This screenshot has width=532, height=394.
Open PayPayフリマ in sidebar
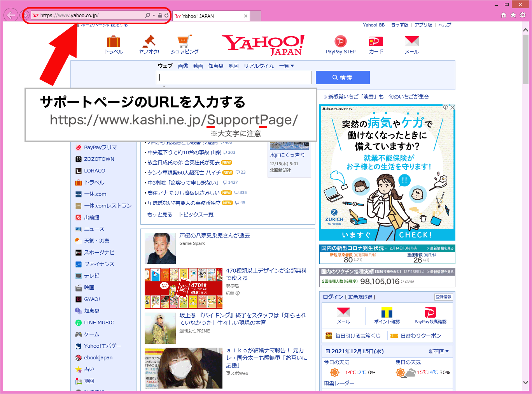[x=100, y=147]
